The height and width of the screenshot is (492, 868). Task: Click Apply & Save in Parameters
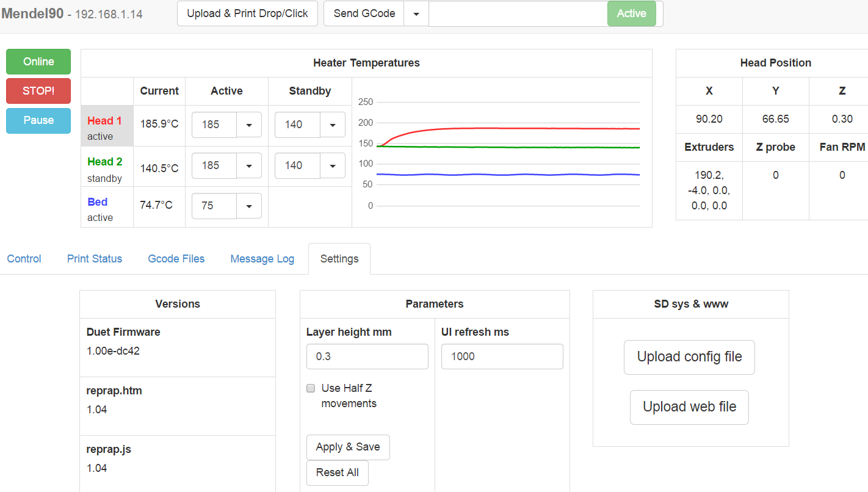(x=348, y=447)
